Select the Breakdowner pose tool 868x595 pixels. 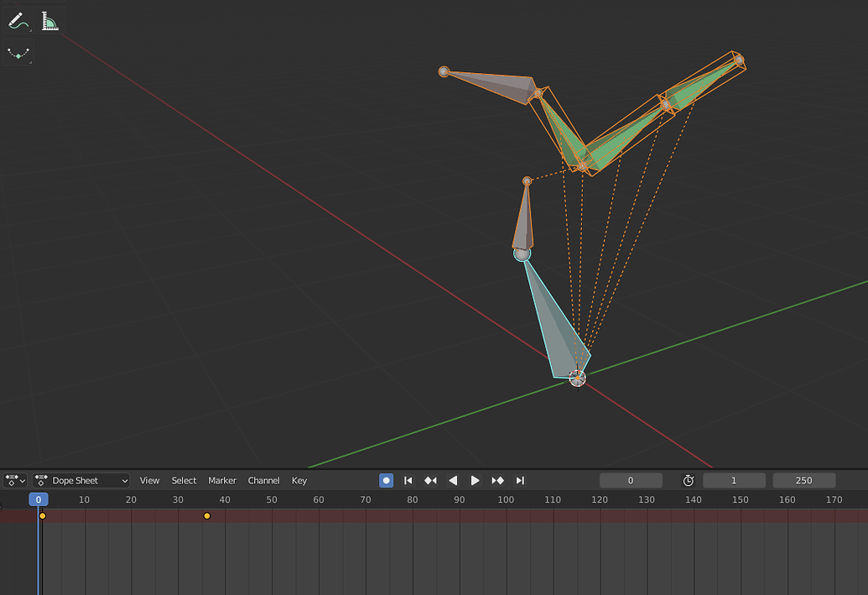[x=18, y=53]
